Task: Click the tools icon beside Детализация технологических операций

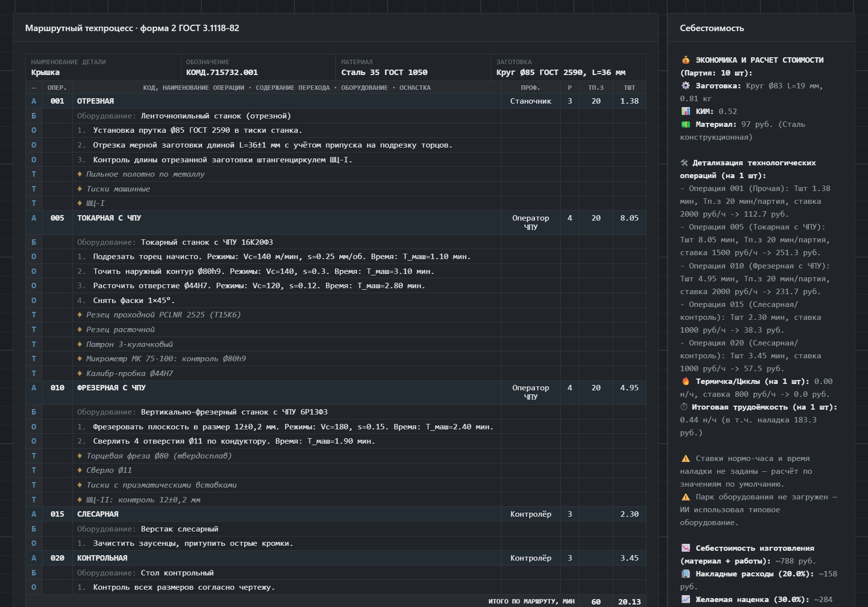Action: 684,163
